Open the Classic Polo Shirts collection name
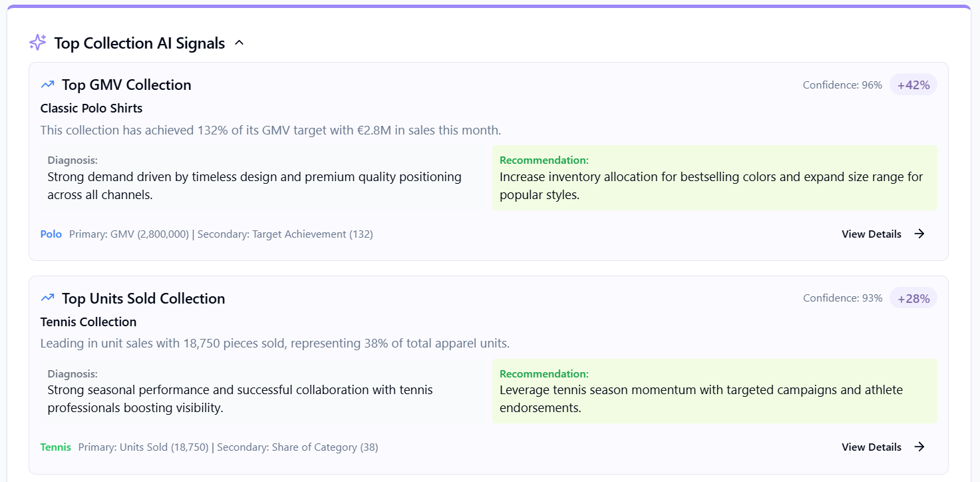Screen dimensions: 980x482 (91, 108)
